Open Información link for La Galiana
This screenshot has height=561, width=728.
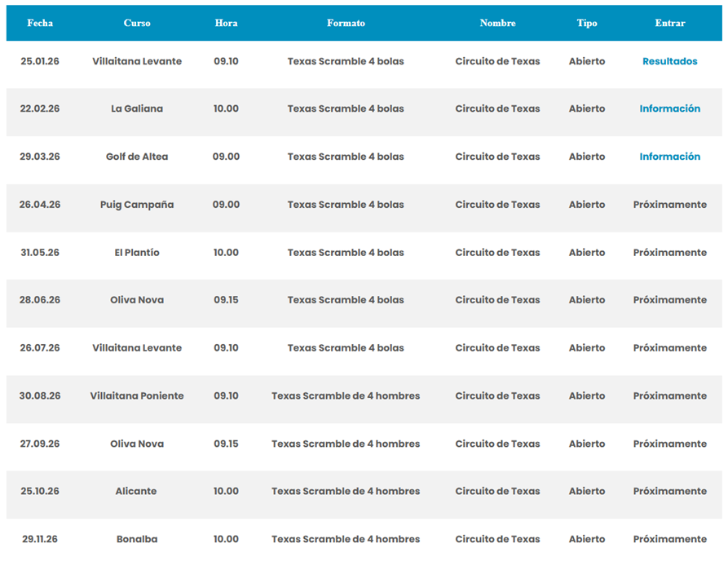tap(669, 108)
